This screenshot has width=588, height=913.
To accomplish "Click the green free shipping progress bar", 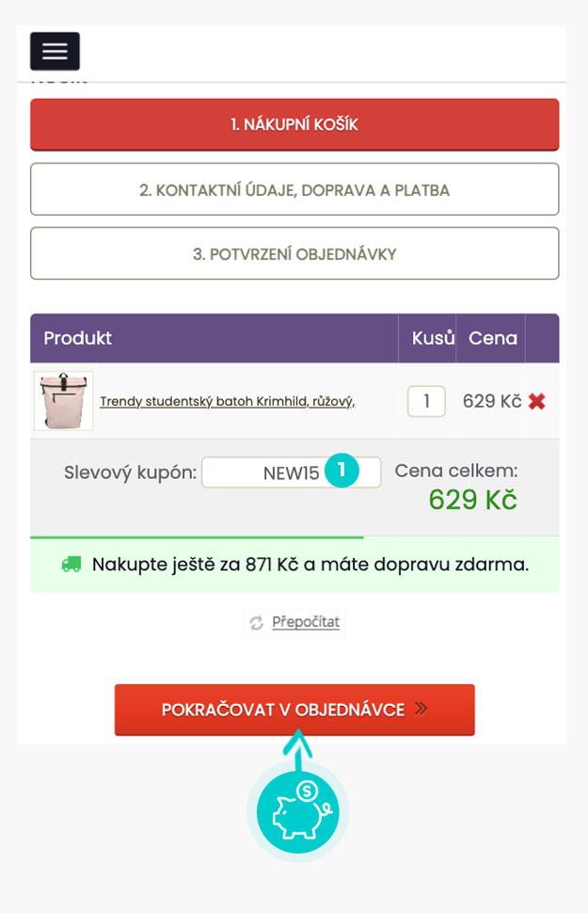I will coord(197,537).
